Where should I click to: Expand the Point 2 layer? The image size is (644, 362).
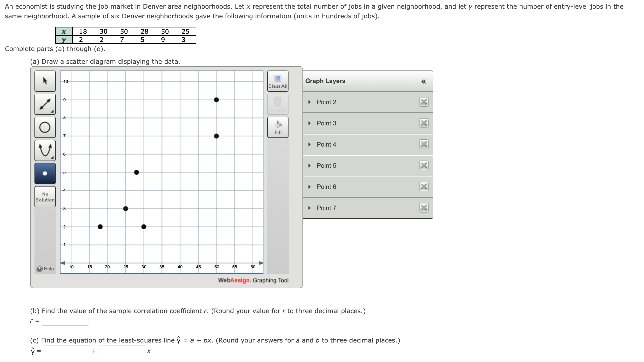click(x=309, y=102)
